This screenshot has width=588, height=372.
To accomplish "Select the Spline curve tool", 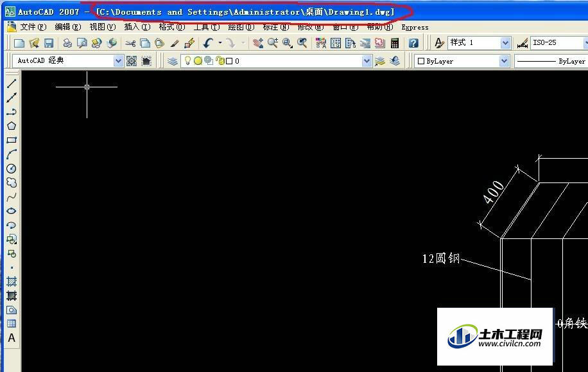I will click(12, 197).
